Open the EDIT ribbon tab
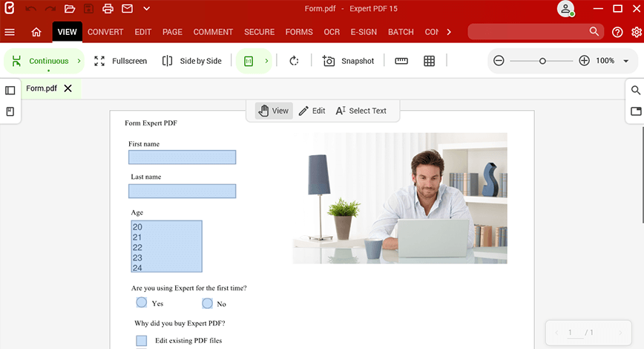The image size is (644, 349). [143, 32]
